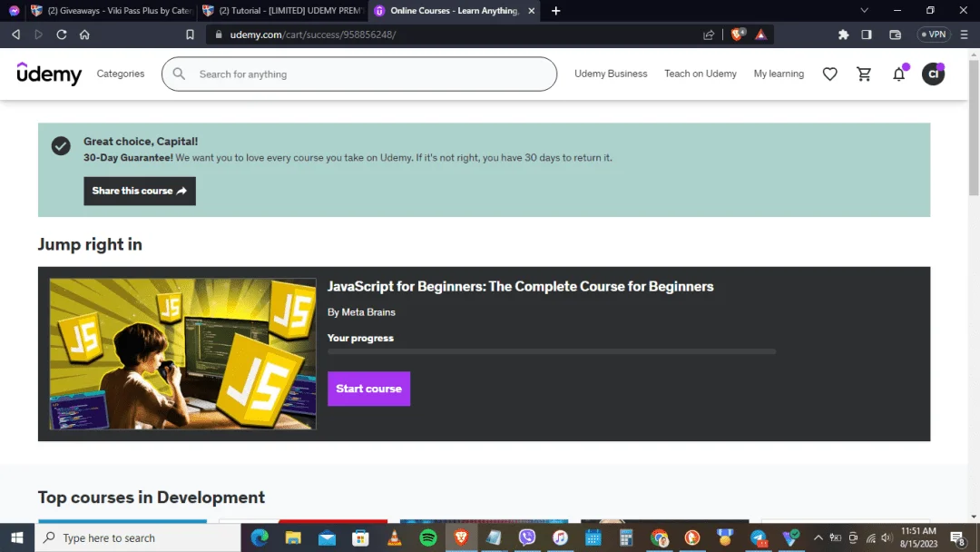Toggle the VPN button

(x=933, y=34)
